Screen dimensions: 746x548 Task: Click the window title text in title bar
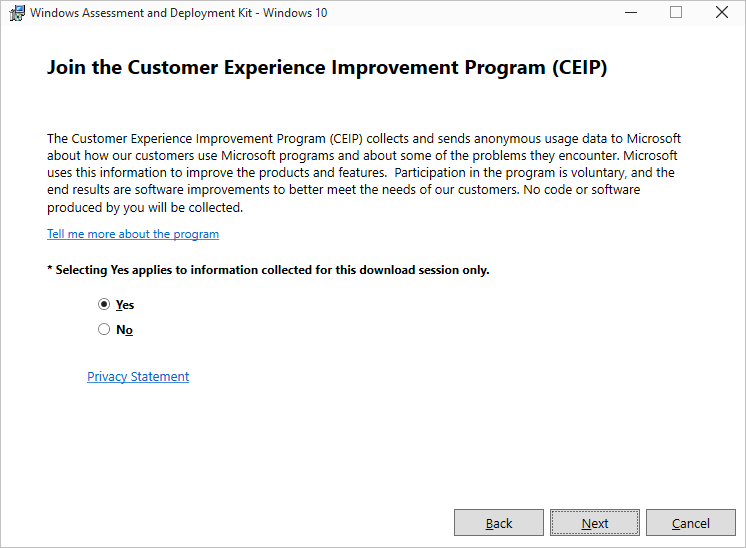point(180,13)
